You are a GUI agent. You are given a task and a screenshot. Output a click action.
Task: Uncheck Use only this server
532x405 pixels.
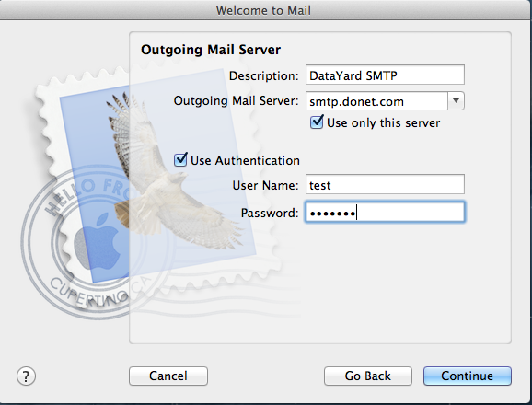pos(317,122)
